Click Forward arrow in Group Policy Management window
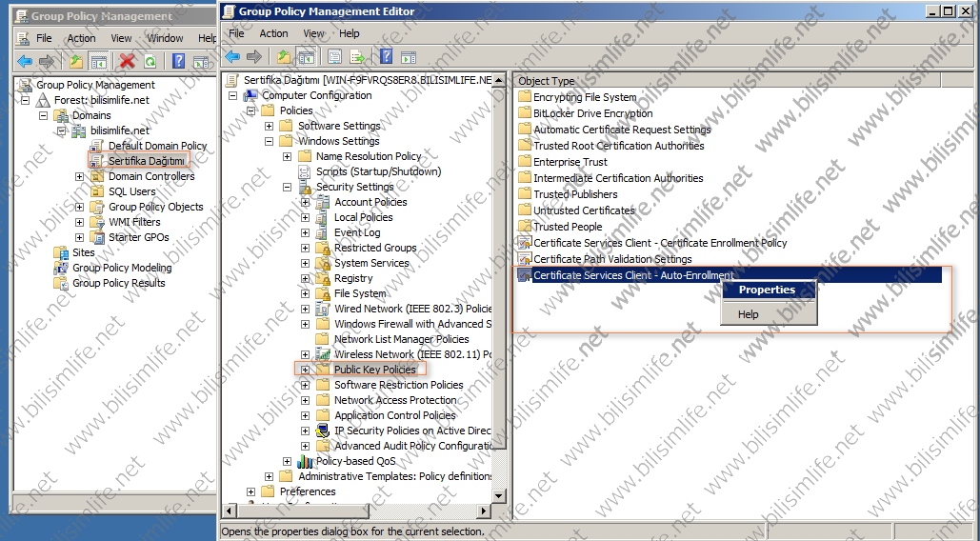980x541 pixels. point(47,61)
